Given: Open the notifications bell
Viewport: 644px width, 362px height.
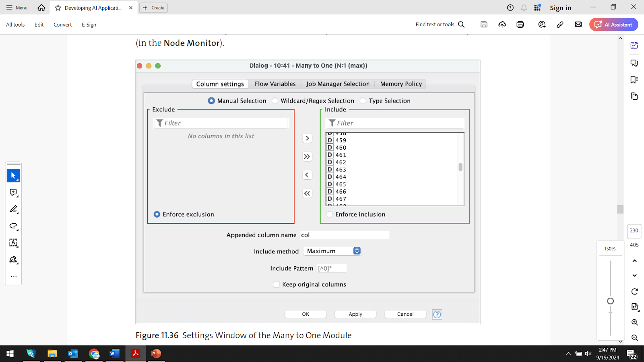Looking at the screenshot, I should click(x=524, y=8).
